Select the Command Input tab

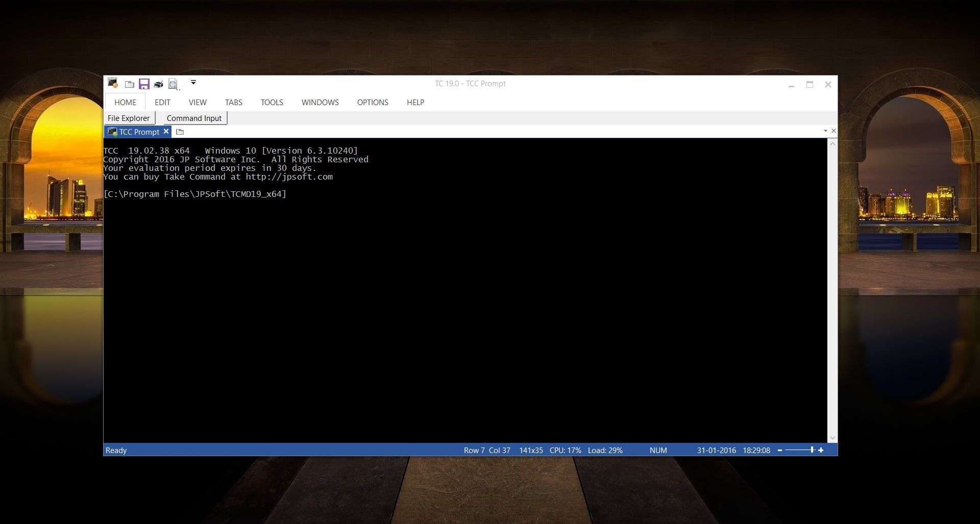pos(194,118)
